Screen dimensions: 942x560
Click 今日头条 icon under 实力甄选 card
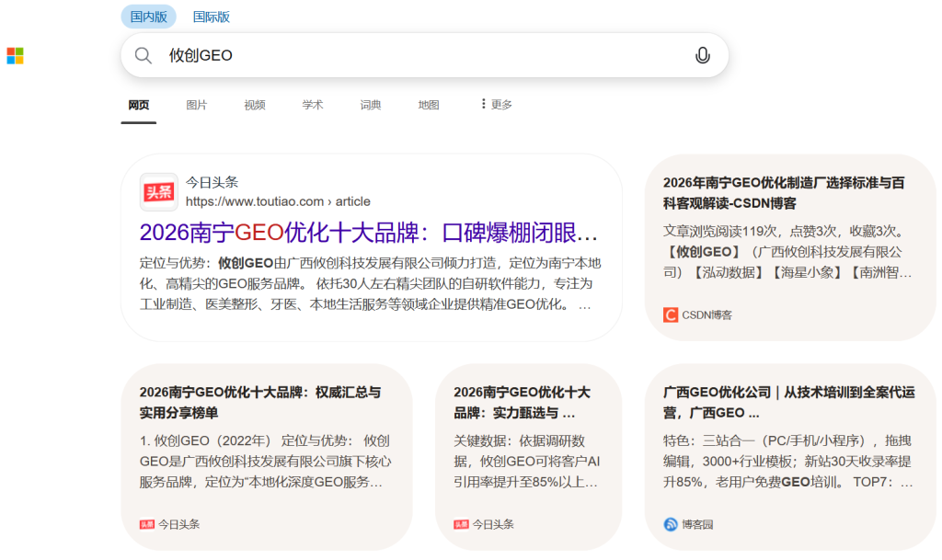tap(461, 524)
